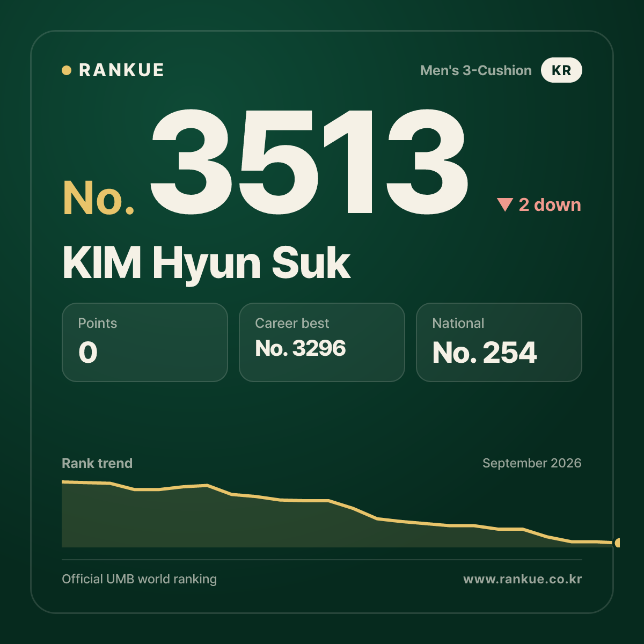Click the large rank number 3513
Image resolution: width=644 pixels, height=644 pixels.
(310, 161)
